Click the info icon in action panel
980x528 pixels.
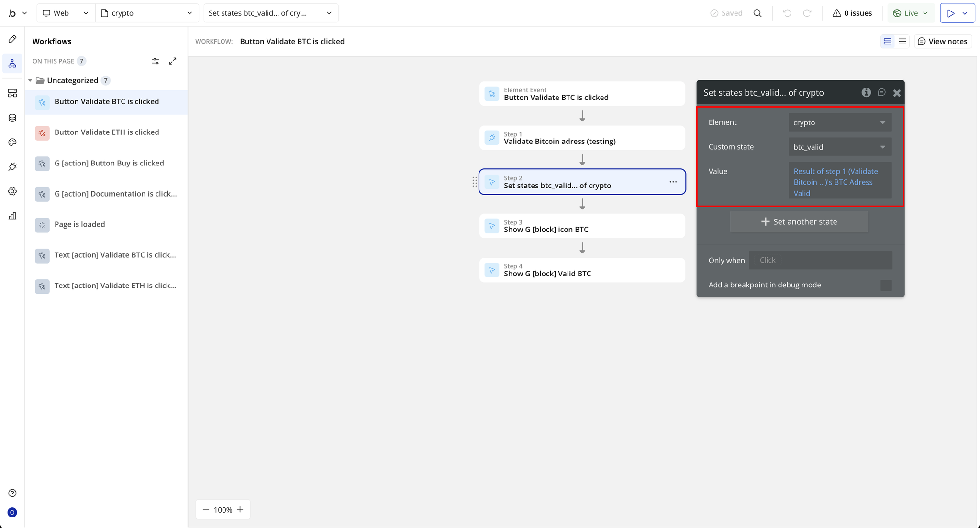click(x=866, y=92)
